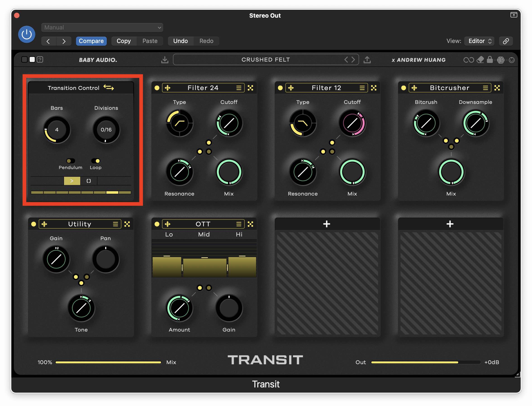Screen dimensions: 532x406
Task: Click the Redo button
Action: click(x=206, y=41)
